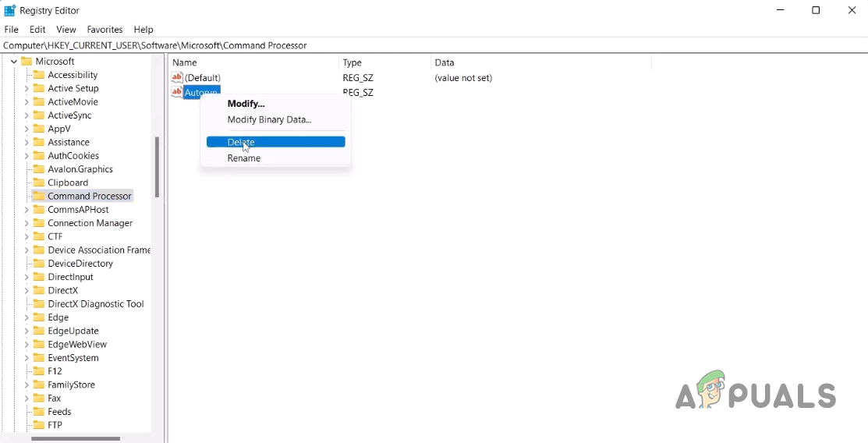Image resolution: width=868 pixels, height=443 pixels.
Task: Click the ActiveSync folder icon
Action: [38, 115]
